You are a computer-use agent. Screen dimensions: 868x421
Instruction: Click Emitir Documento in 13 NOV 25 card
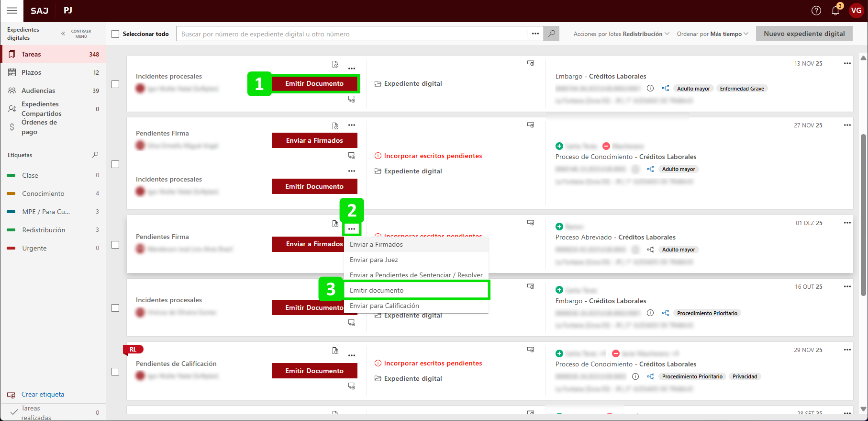314,83
